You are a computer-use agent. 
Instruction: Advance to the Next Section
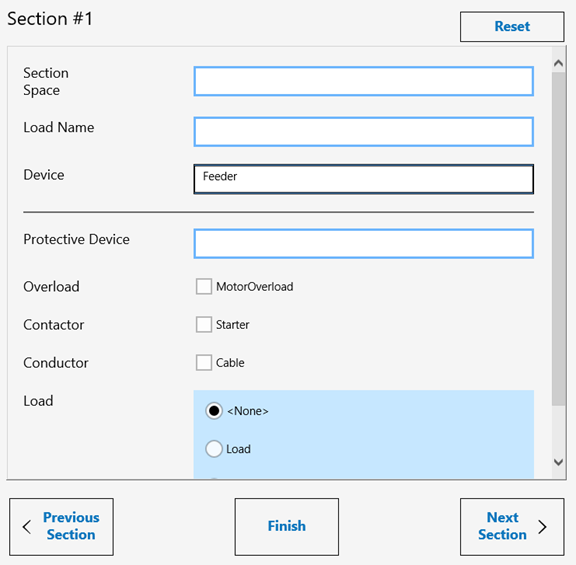(x=512, y=527)
